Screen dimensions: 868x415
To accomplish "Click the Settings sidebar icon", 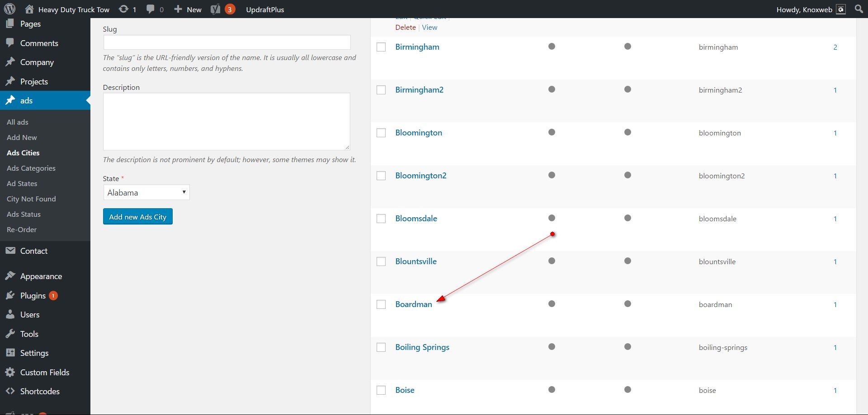I will pyautogui.click(x=10, y=353).
